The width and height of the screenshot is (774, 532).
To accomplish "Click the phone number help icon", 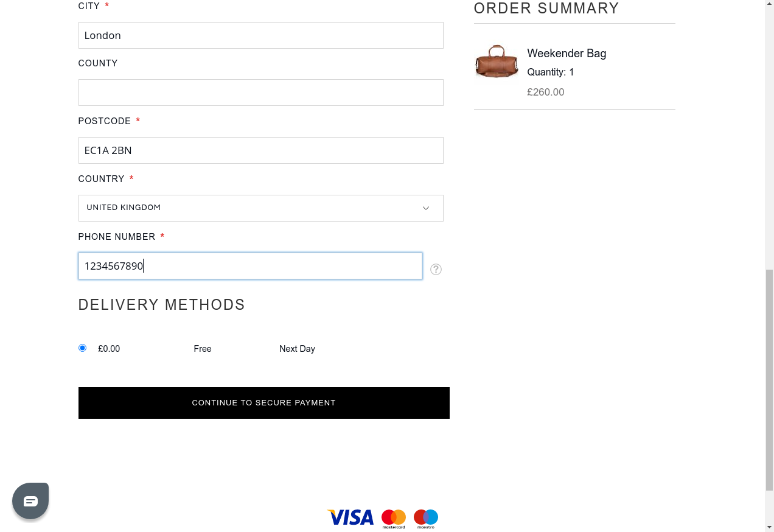I will [x=436, y=269].
